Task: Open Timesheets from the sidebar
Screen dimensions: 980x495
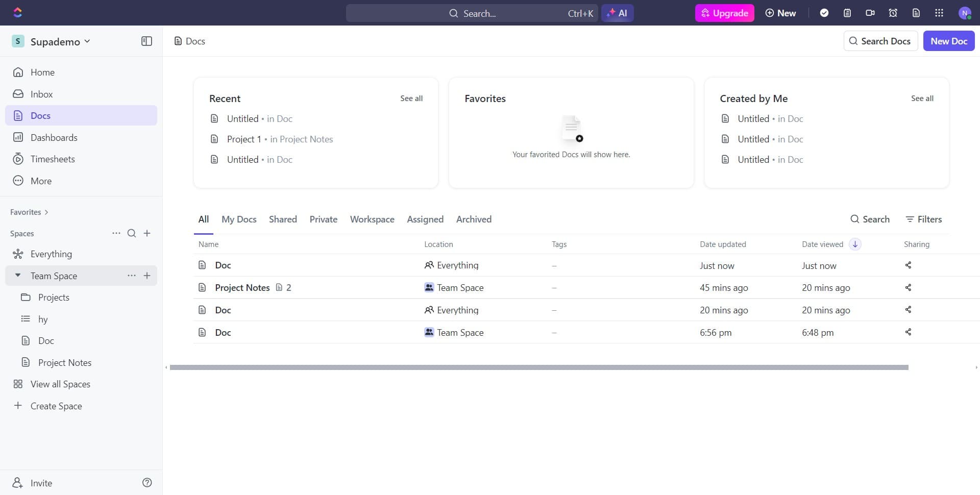Action: (x=53, y=159)
